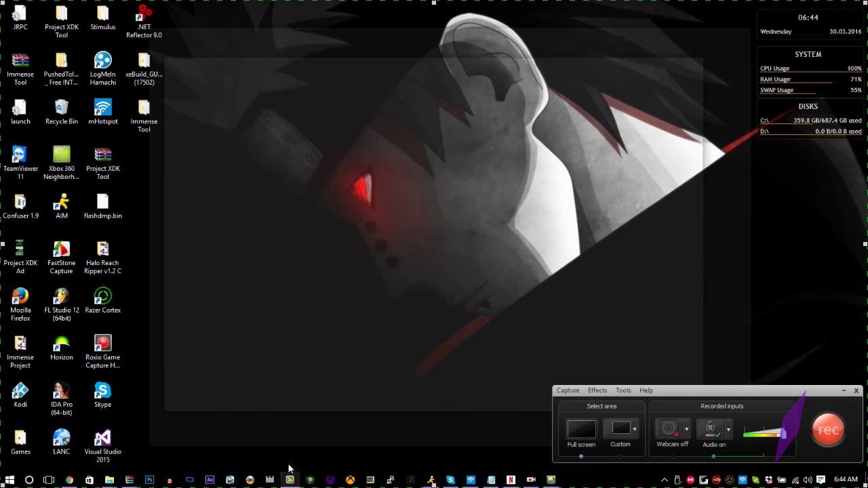Adjust the audio volume slider handle
Viewport: 868px width, 488px height.
click(x=783, y=433)
